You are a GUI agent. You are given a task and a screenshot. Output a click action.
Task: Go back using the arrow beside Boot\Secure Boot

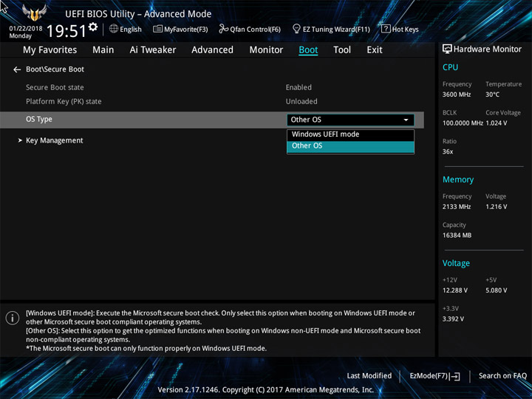(x=17, y=69)
